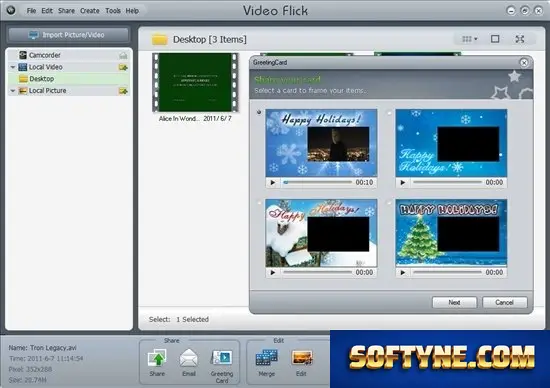Click the Import Picture/Video button
The width and height of the screenshot is (550, 388).
coord(69,35)
